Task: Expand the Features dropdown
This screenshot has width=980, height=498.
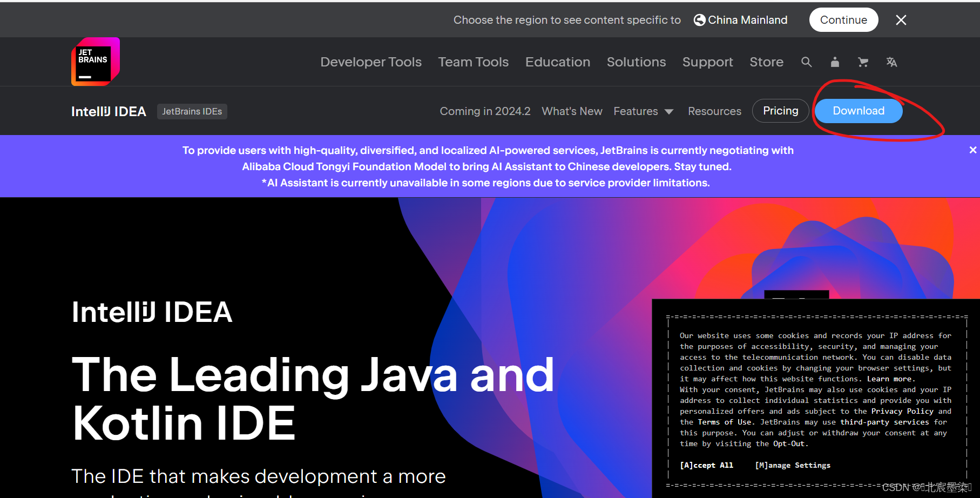Action: 644,111
